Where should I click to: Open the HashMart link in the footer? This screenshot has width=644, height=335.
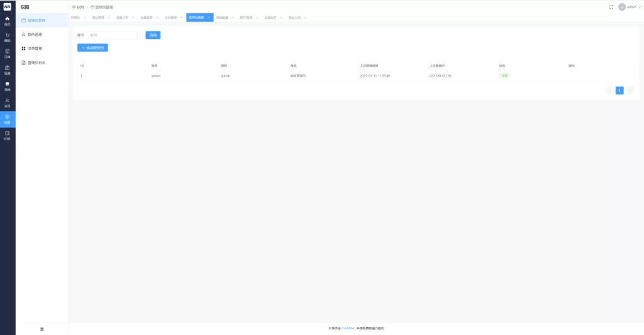(x=348, y=329)
